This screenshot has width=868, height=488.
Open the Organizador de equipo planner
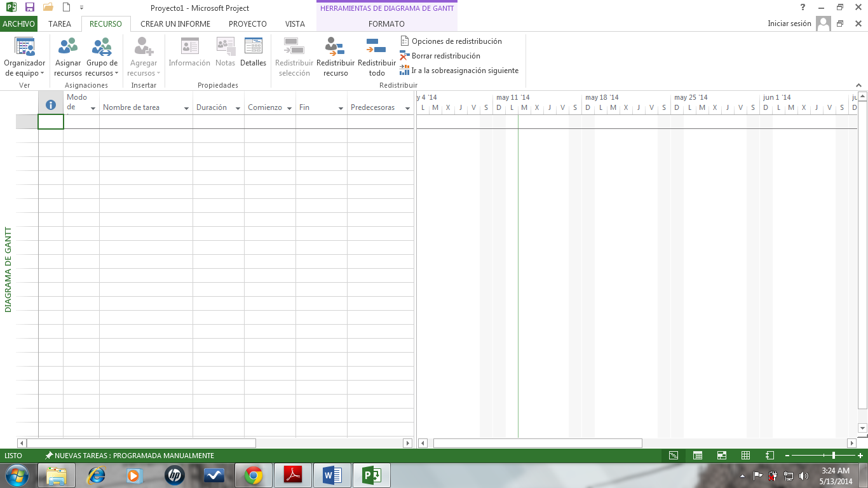point(25,57)
